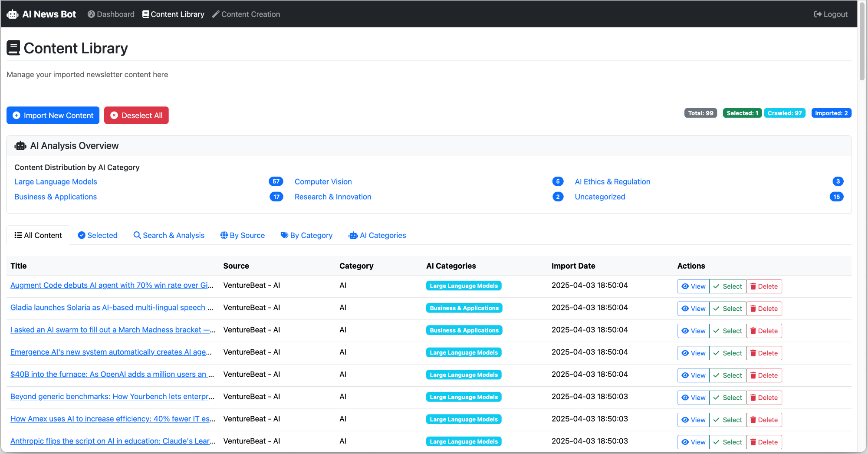Screen dimensions: 868x454
Task: Click the checkmark icon in Beyond generic benchmarks row
Action: [x=717, y=398]
